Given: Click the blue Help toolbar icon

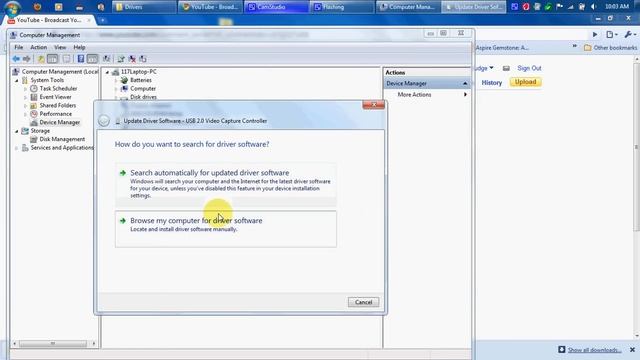Looking at the screenshot, I should pyautogui.click(x=81, y=59).
